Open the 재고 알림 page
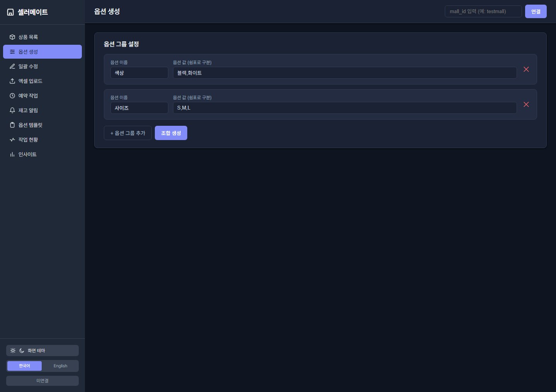The width and height of the screenshot is (556, 392). click(x=42, y=110)
